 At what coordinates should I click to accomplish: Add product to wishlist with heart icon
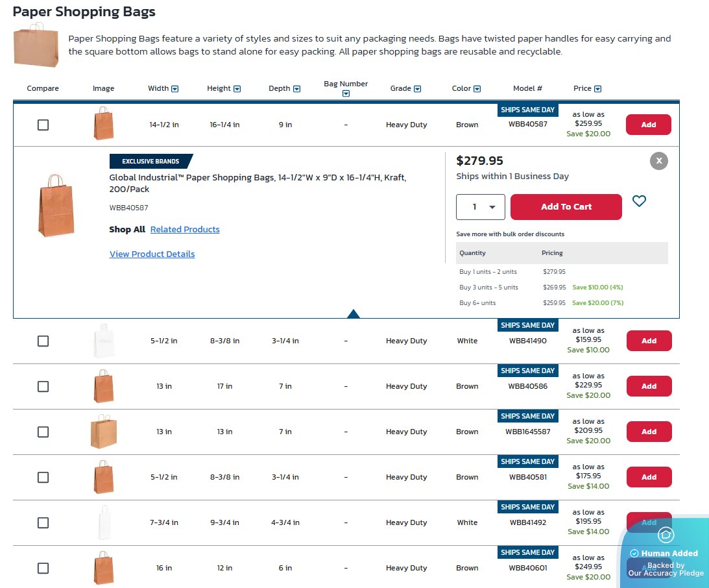click(639, 201)
